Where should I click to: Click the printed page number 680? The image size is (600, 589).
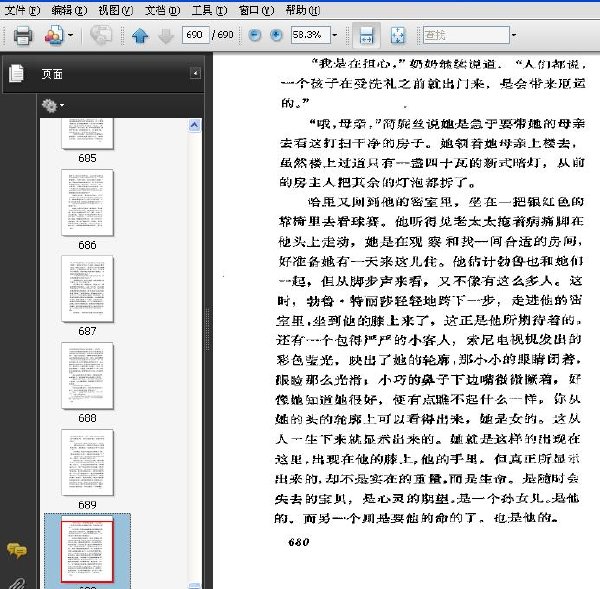298,542
